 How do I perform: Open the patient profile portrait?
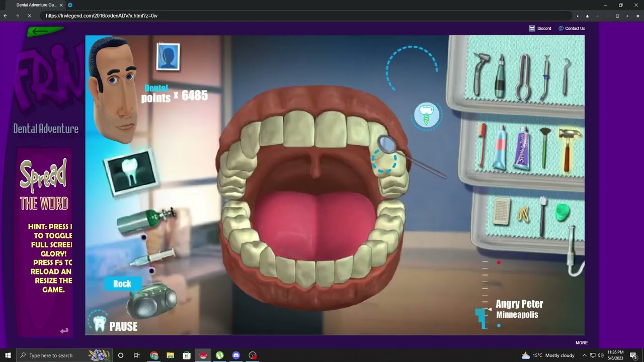[x=168, y=57]
